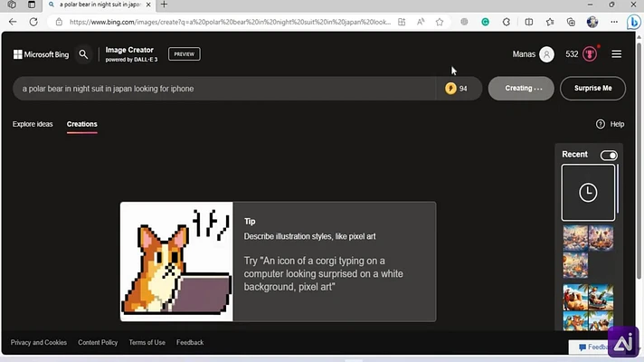Open the rewards trophy medal icon

(x=590, y=53)
